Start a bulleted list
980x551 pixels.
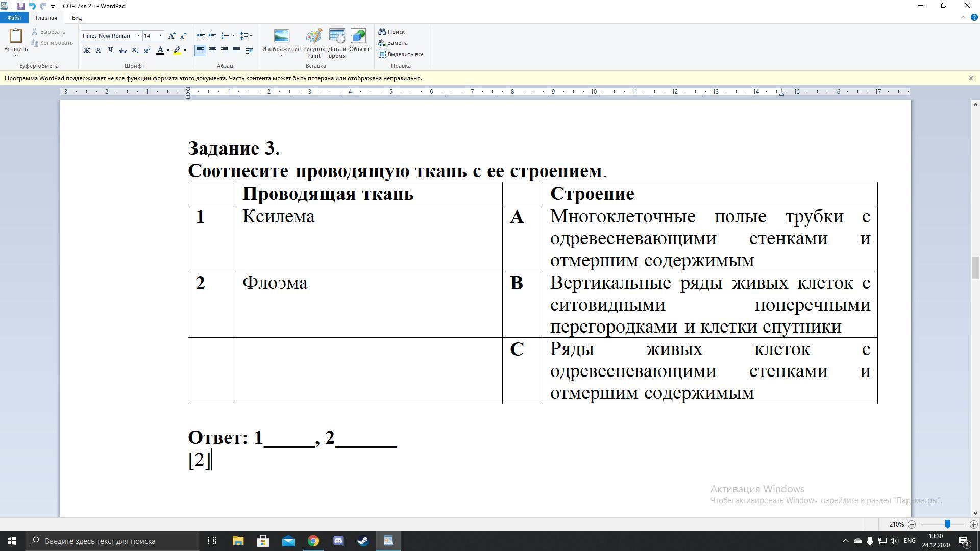click(x=225, y=36)
